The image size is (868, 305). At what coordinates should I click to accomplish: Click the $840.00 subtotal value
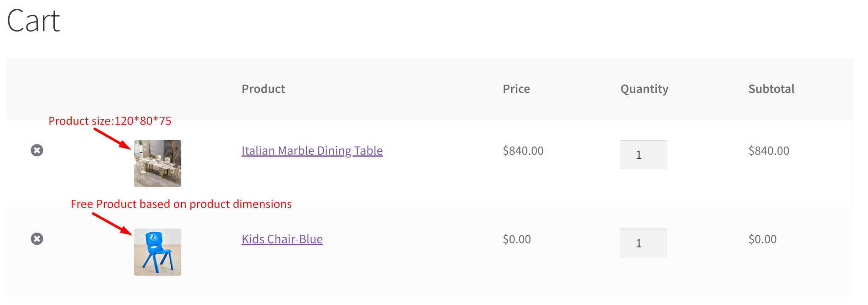tap(769, 150)
